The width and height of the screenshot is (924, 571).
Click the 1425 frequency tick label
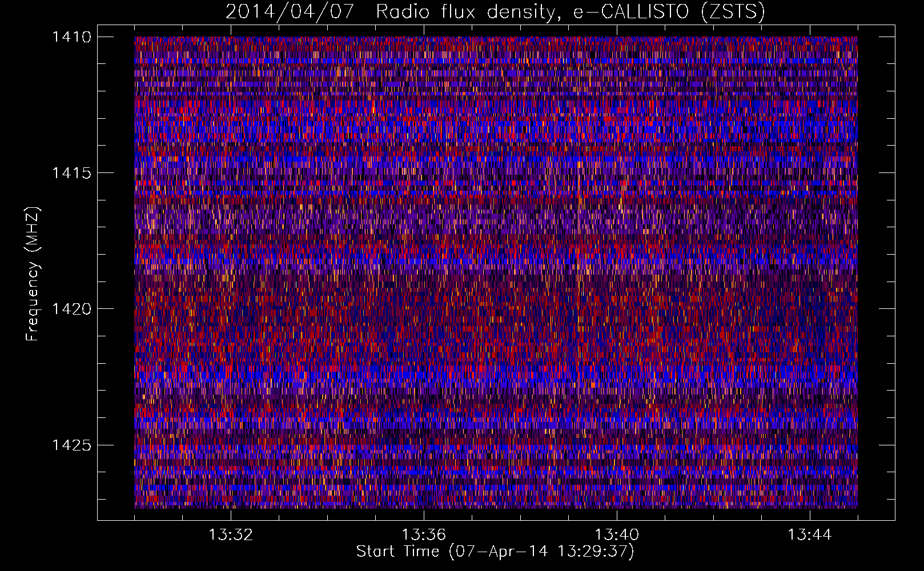71,445
